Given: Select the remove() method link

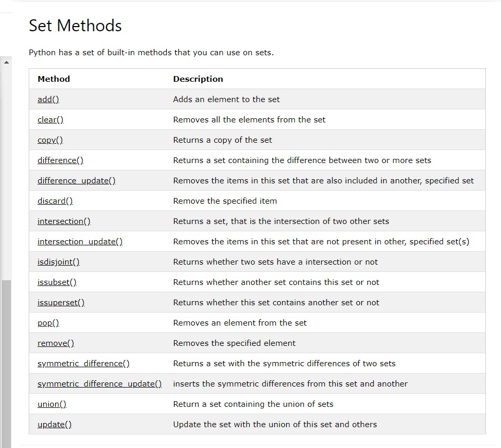Looking at the screenshot, I should pos(55,343).
